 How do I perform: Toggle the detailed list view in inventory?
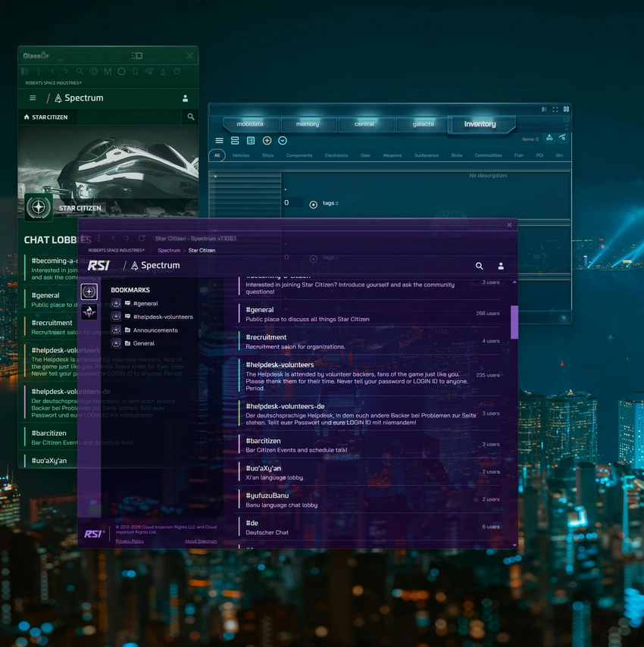pyautogui.click(x=251, y=140)
